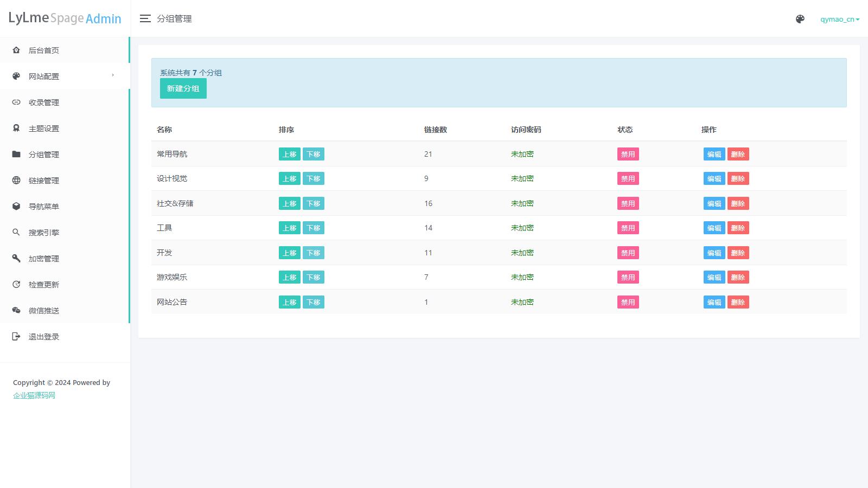
Task: Open the theme palette picker in header
Action: pos(800,20)
